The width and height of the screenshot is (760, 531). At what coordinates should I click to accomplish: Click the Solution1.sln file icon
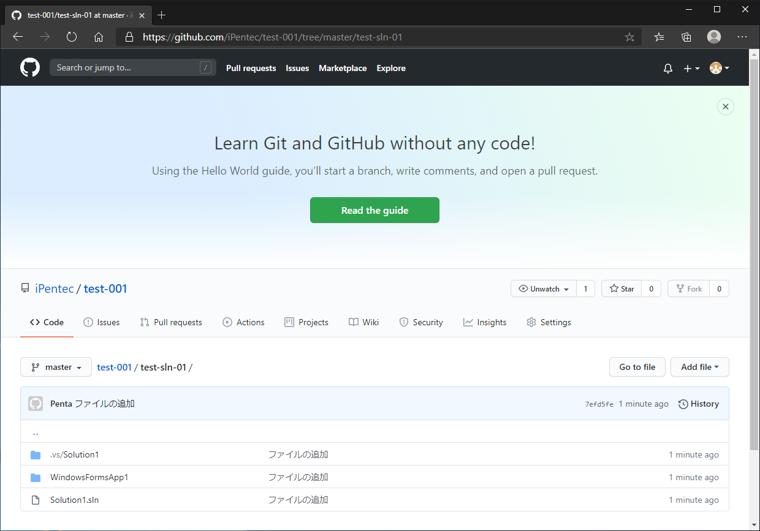(35, 500)
